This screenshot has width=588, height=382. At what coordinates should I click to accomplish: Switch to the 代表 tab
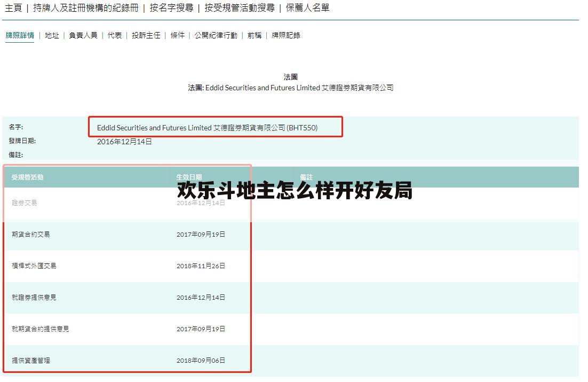(x=115, y=35)
